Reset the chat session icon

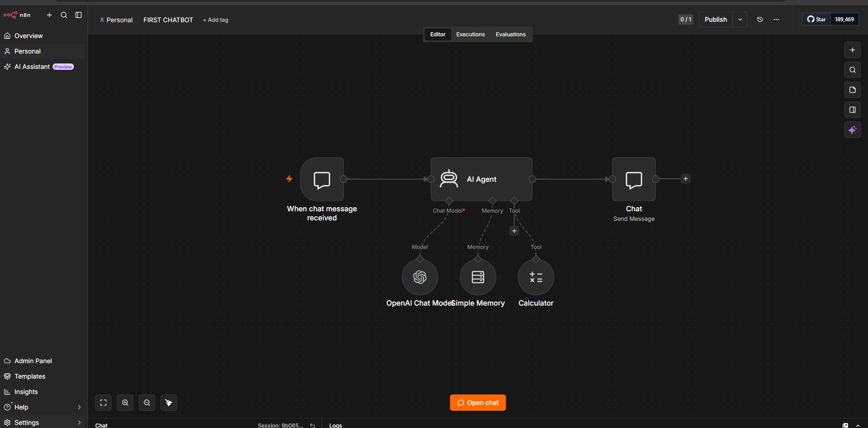(312, 425)
